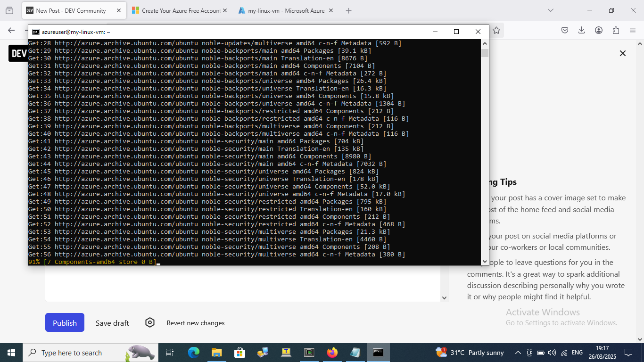Open Firefox View icon in browser tab strip
644x362 pixels.
click(9, 10)
